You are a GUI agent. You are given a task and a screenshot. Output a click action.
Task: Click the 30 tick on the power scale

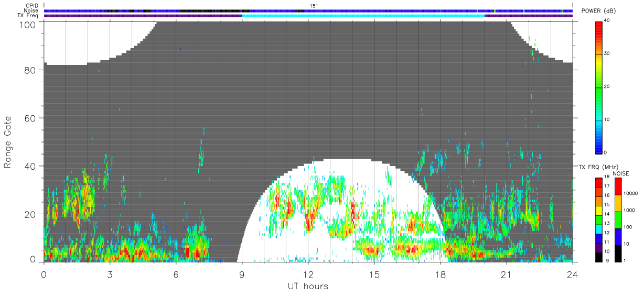(x=607, y=54)
